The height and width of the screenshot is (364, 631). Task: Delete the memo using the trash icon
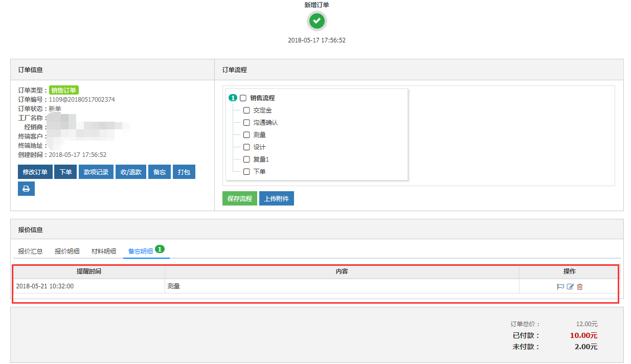[580, 287]
